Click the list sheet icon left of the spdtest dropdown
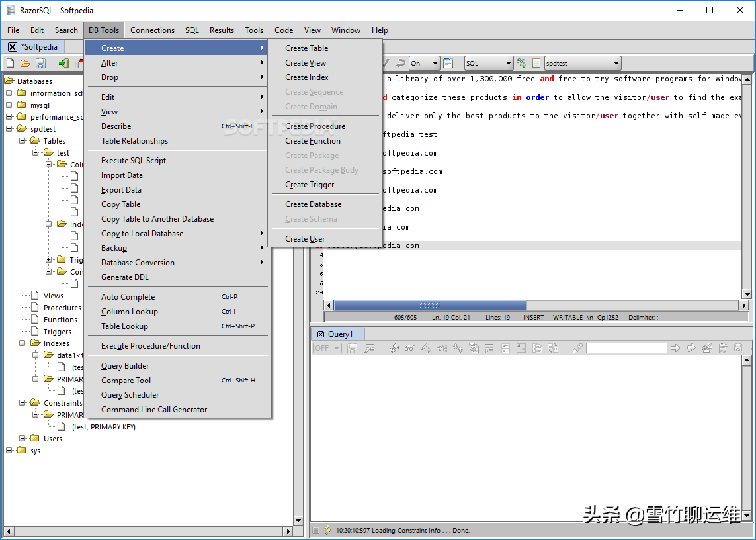 click(x=536, y=64)
